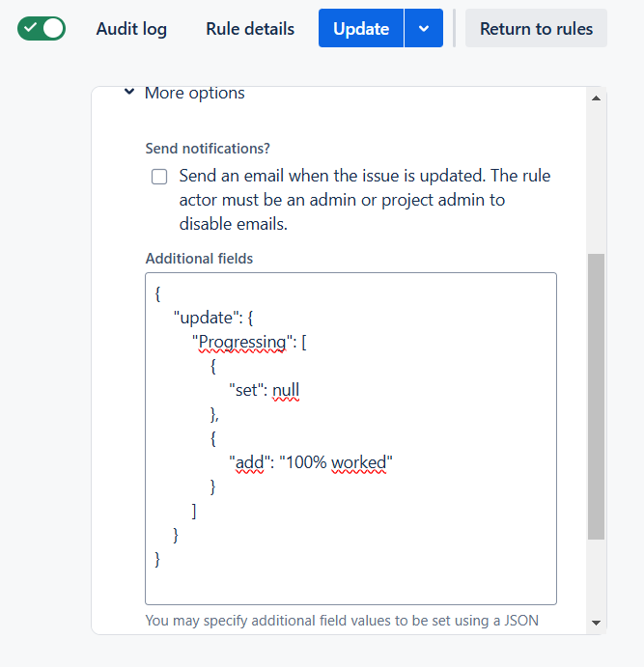Click the Additional fields label

click(199, 259)
